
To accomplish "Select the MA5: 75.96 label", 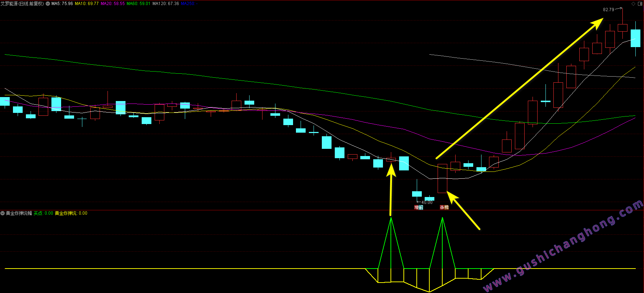I will click(62, 4).
